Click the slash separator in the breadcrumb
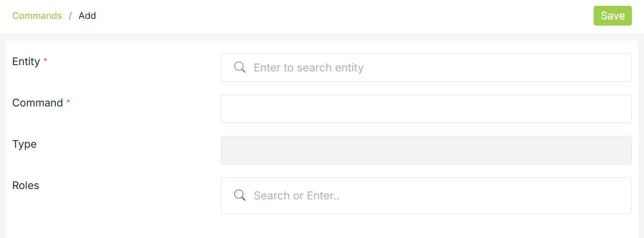 (70, 16)
